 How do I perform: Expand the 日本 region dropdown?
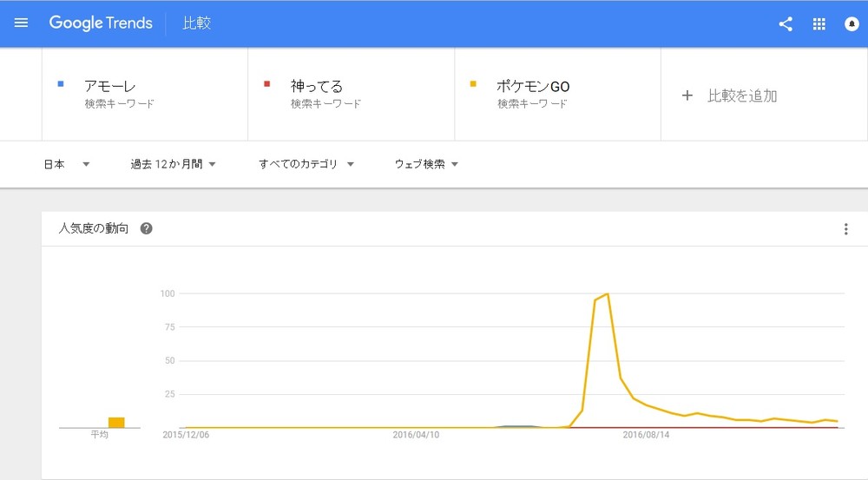click(67, 164)
